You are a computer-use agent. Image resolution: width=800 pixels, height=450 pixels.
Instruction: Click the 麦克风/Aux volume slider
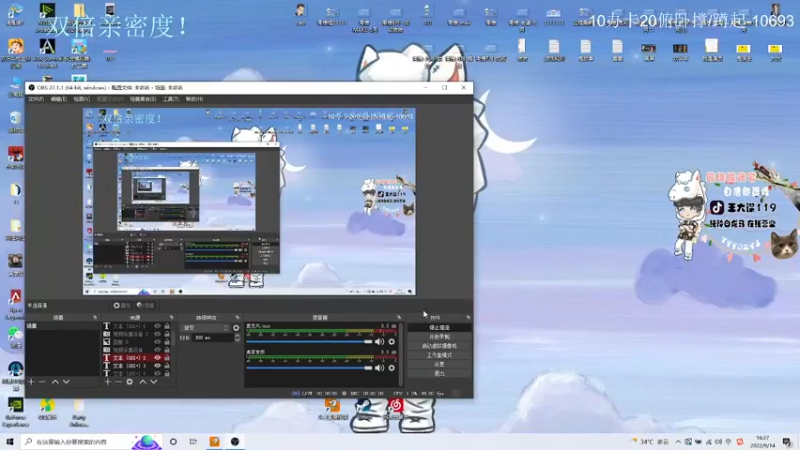coord(309,341)
